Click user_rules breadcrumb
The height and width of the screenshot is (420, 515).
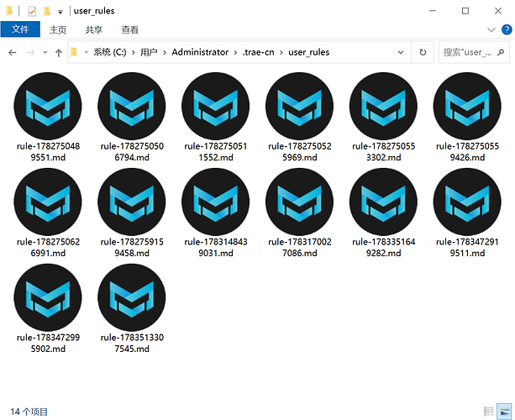pyautogui.click(x=308, y=52)
